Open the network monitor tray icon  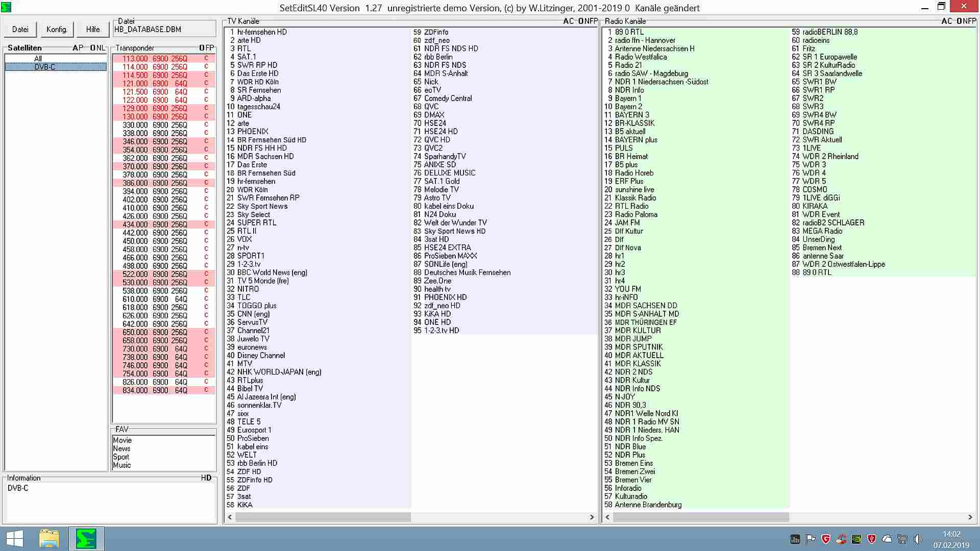[902, 539]
